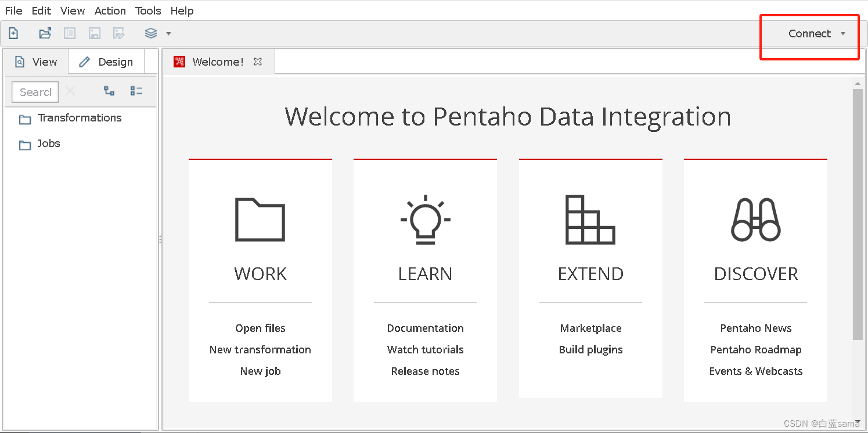
Task: Click the DISCOVER heading
Action: point(756,274)
